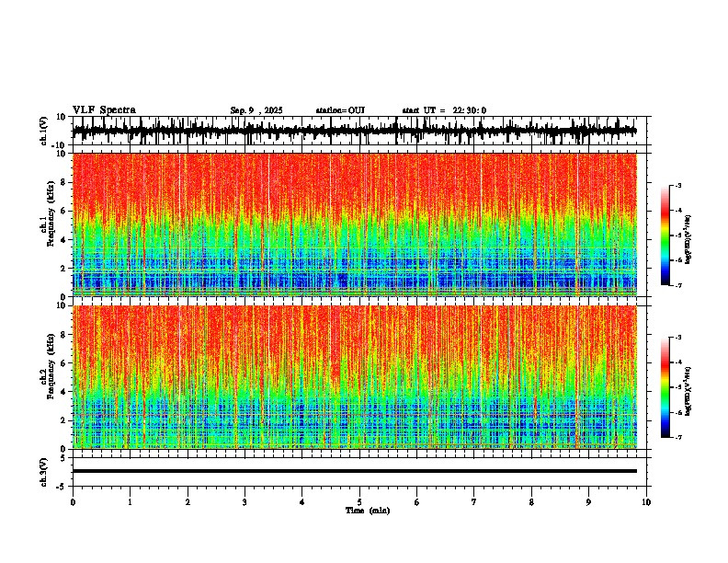Click time axis tick label "8"

click(531, 502)
